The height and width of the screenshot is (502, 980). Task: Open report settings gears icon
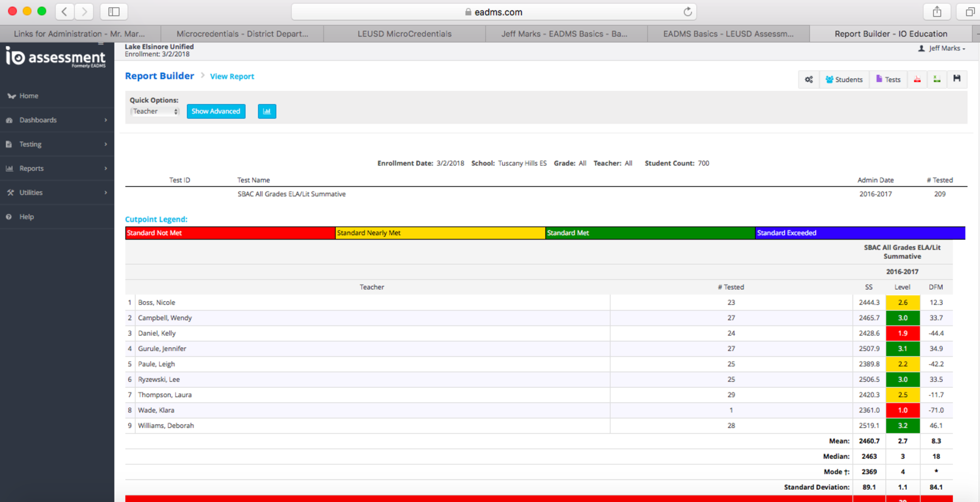click(809, 79)
